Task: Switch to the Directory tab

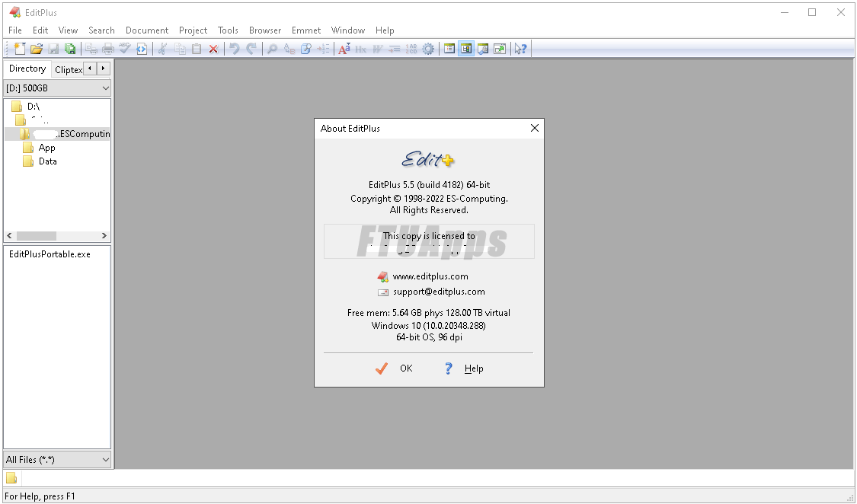Action: [x=27, y=69]
